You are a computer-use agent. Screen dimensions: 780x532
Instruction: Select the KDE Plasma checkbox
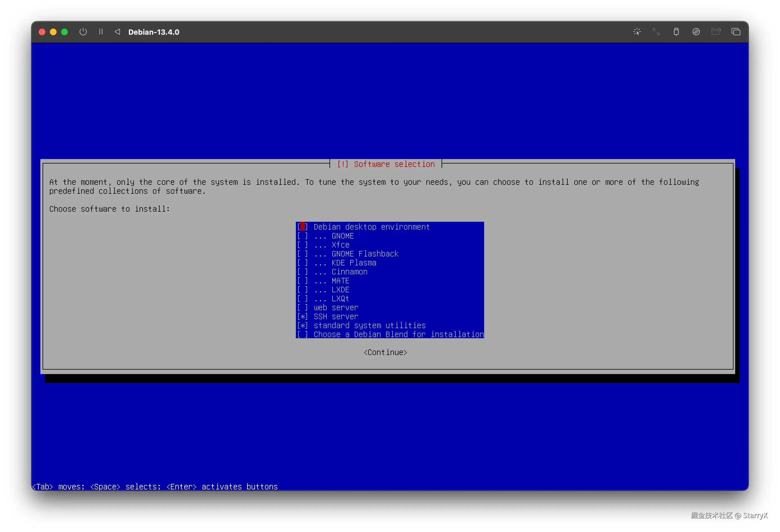click(302, 263)
